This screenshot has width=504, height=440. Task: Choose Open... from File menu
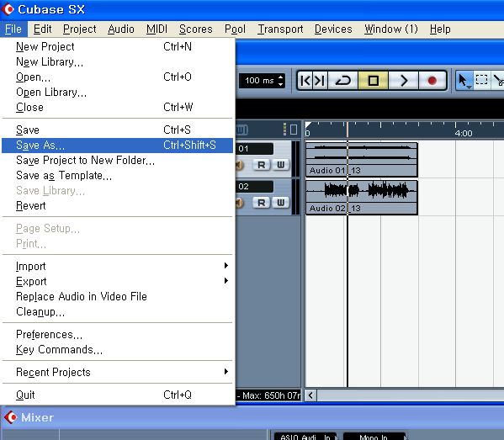(117, 77)
